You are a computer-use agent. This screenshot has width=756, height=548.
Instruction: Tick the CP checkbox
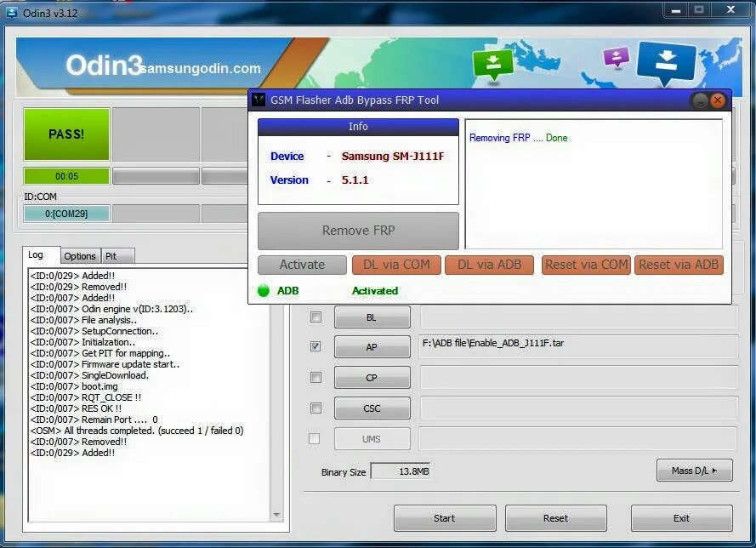(x=315, y=377)
